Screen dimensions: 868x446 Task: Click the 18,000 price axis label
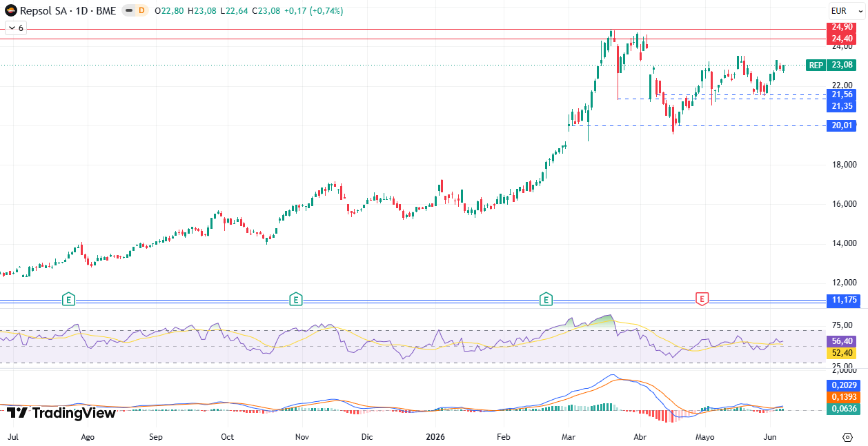click(x=845, y=165)
